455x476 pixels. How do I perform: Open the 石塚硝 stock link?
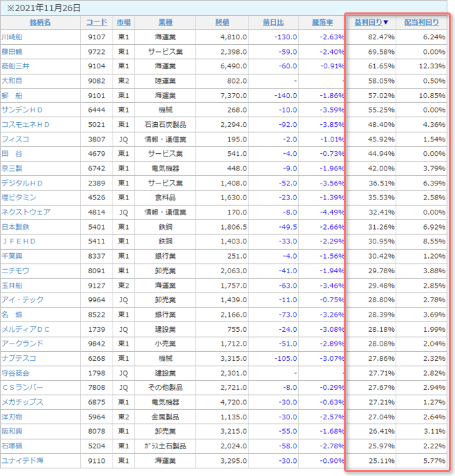tap(12, 446)
